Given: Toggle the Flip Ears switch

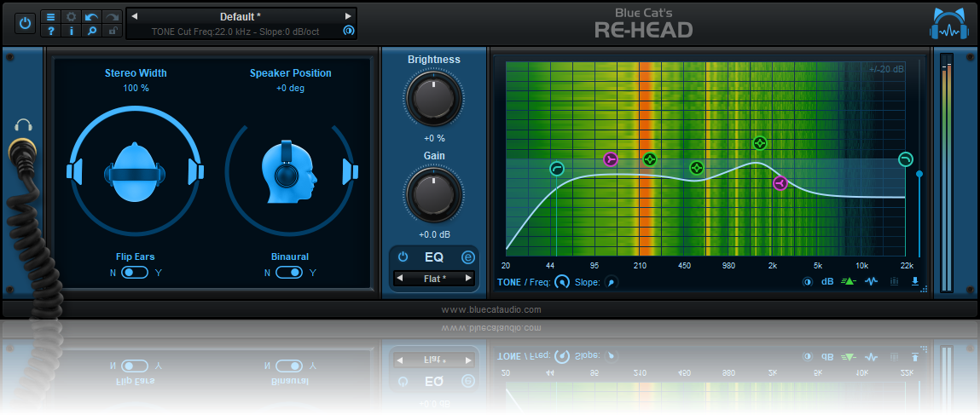Looking at the screenshot, I should [x=135, y=273].
